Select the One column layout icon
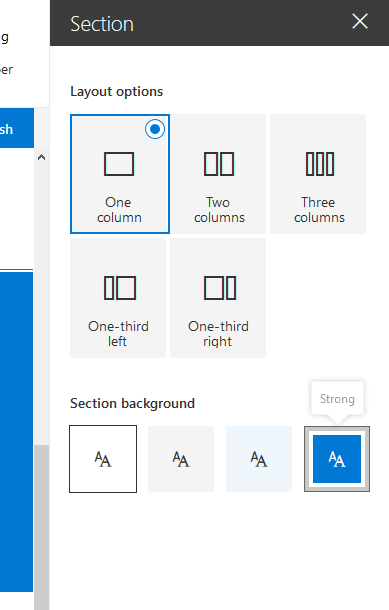The width and height of the screenshot is (389, 610). click(119, 164)
